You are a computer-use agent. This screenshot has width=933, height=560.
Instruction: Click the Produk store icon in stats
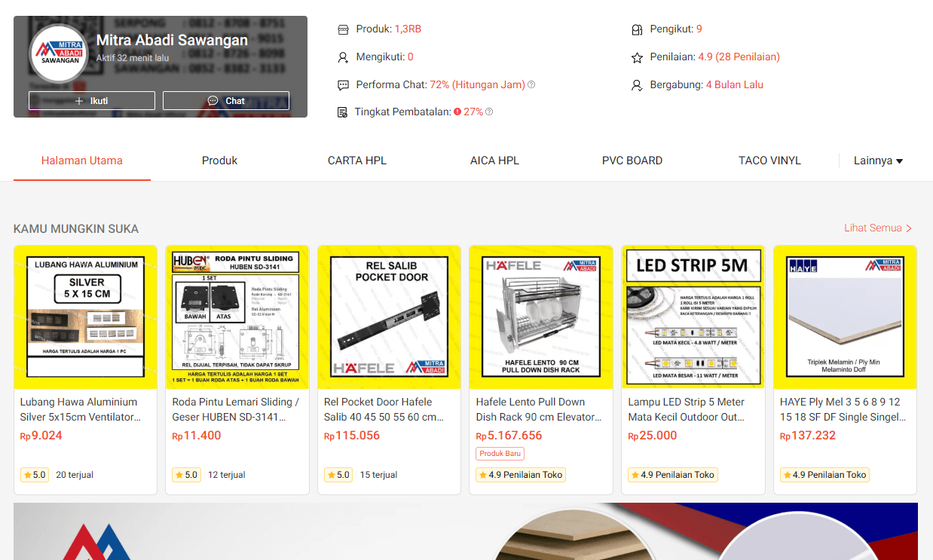point(343,29)
